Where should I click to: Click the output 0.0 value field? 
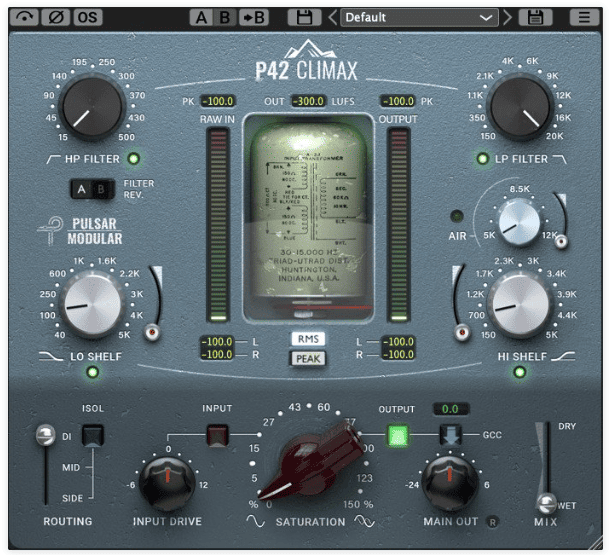point(450,409)
